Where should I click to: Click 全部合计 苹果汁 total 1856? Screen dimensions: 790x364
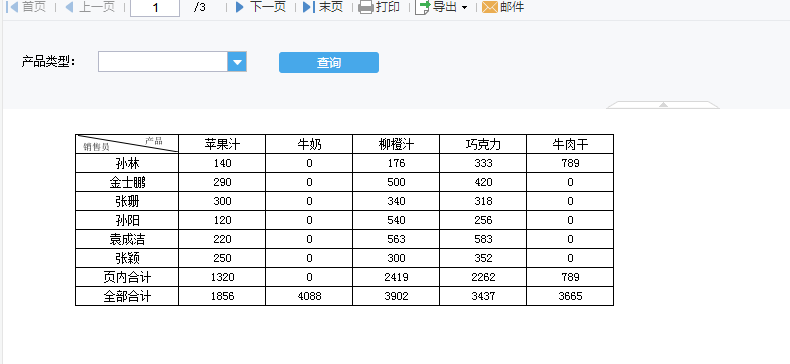tap(222, 296)
